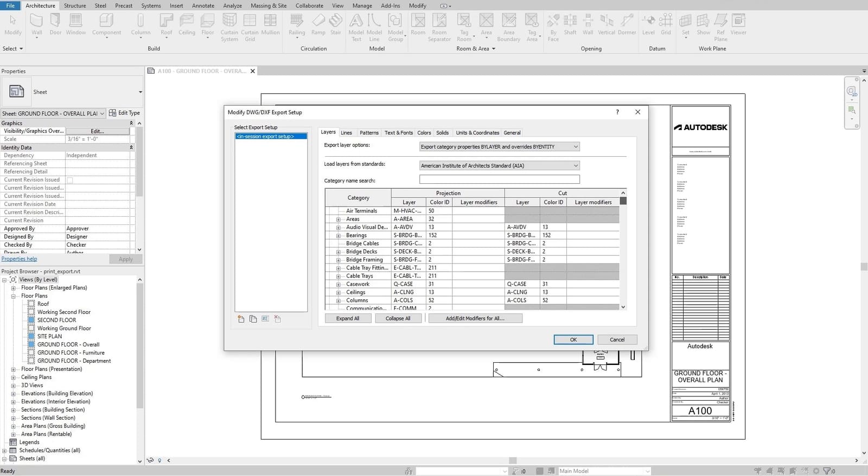Toggle Current Revision Issued checkbox
This screenshot has width=868, height=476.
(x=69, y=180)
